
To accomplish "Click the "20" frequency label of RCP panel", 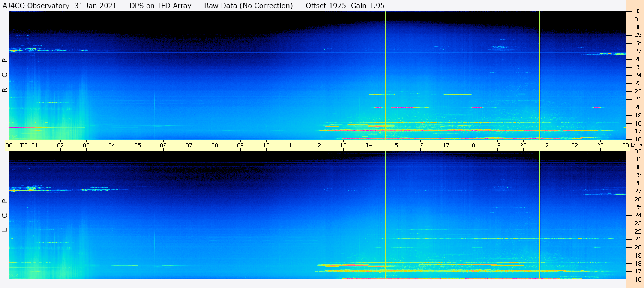I will click(637, 107).
